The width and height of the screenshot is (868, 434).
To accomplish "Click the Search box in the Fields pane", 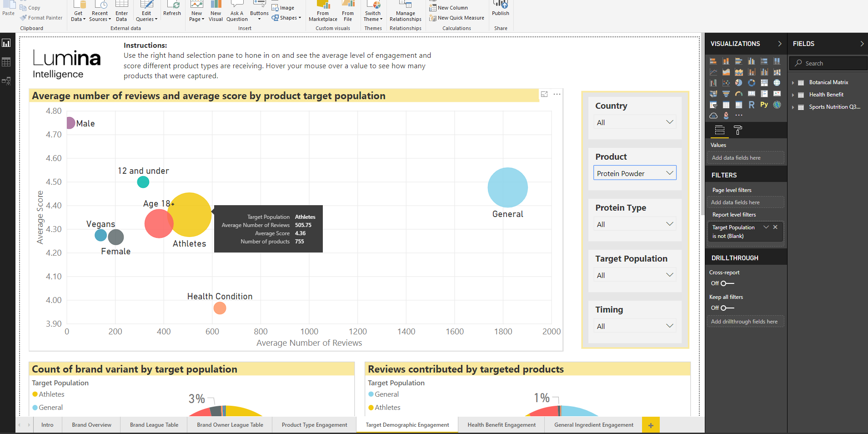I will (x=827, y=63).
